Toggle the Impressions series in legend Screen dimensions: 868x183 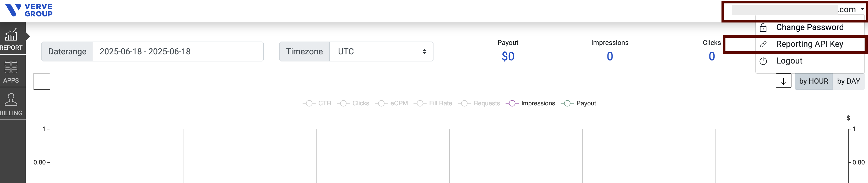(x=530, y=103)
